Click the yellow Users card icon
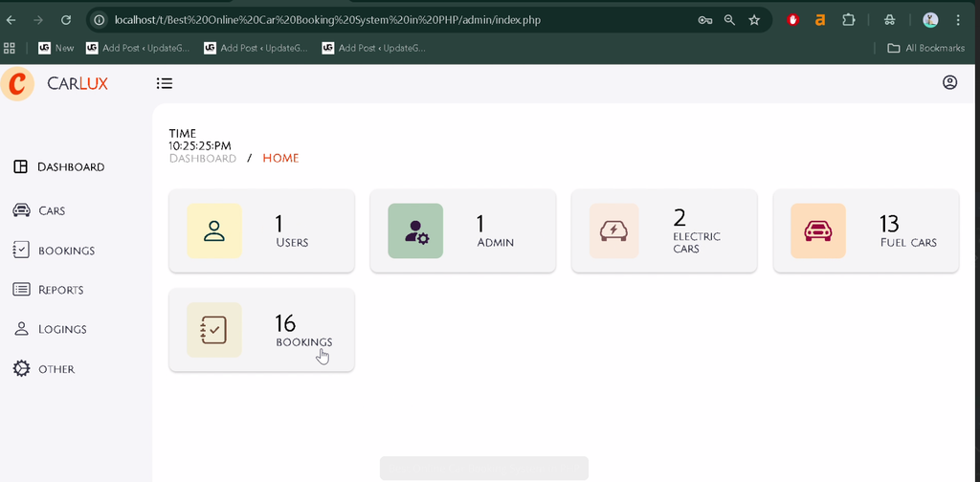 tap(214, 231)
